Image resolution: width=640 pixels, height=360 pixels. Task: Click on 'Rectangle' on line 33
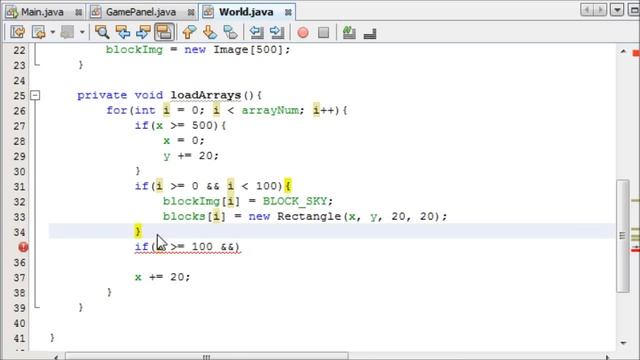[x=309, y=216]
